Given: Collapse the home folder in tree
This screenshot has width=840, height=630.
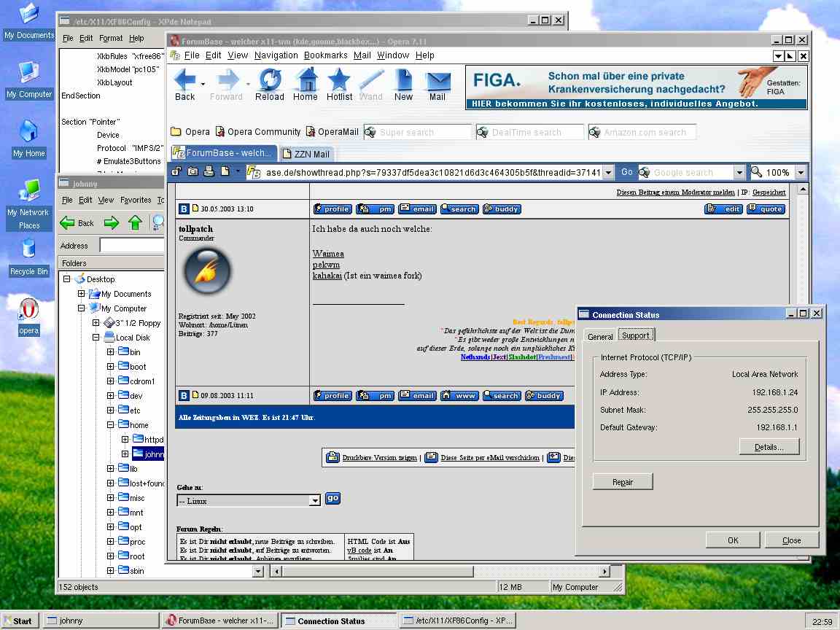Looking at the screenshot, I should 110,425.
